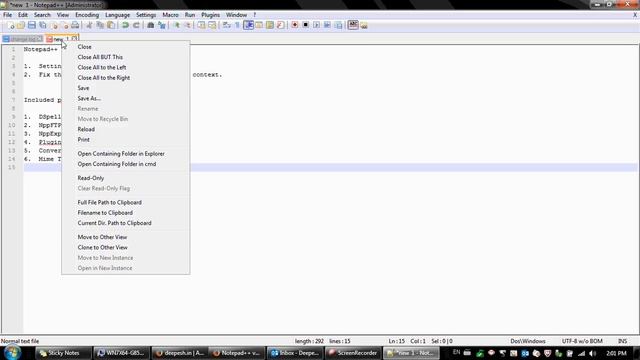
Task: Play back the recorded macro
Action: click(316, 25)
